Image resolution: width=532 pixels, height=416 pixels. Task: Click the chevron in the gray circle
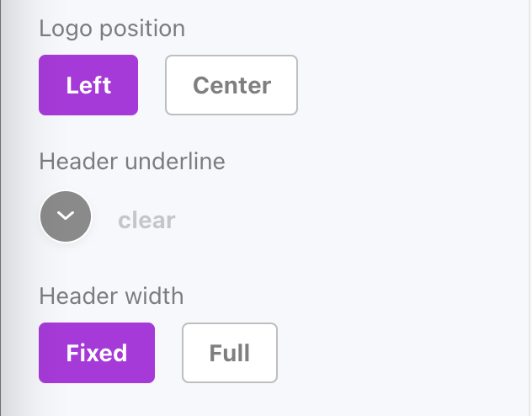click(66, 217)
